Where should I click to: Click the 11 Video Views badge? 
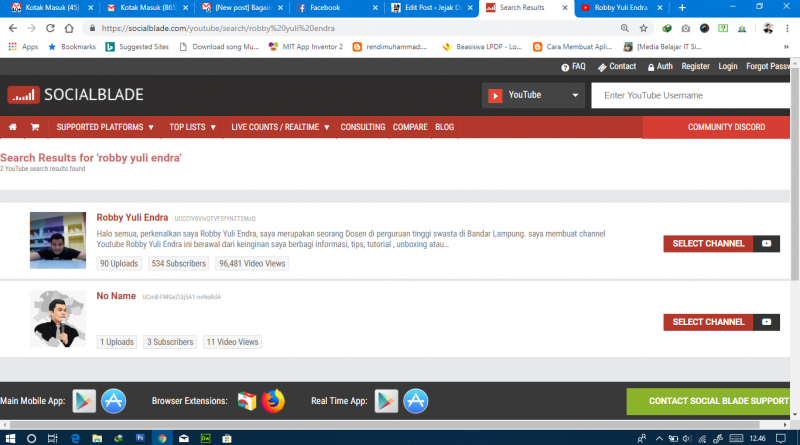pyautogui.click(x=233, y=342)
